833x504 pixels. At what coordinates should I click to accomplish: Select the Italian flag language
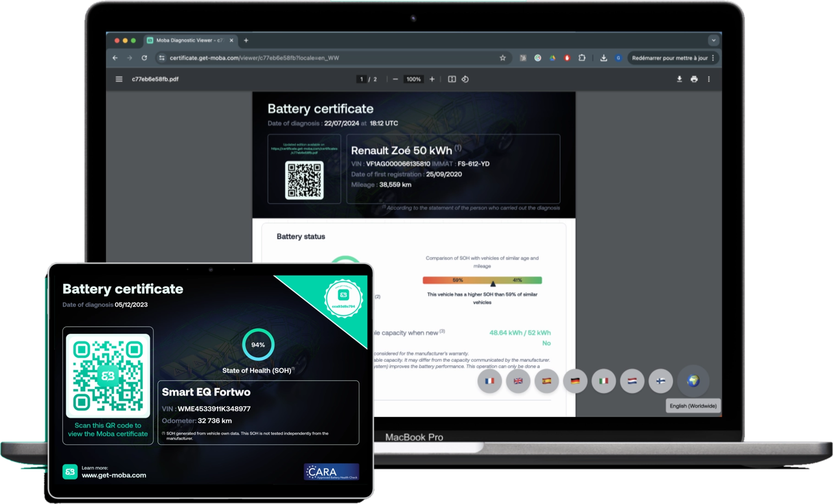point(603,381)
